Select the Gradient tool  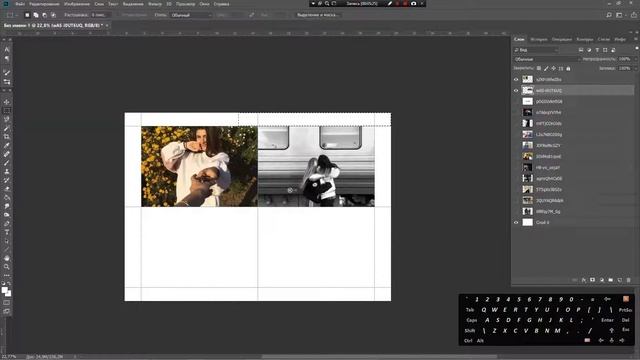pos(7,198)
